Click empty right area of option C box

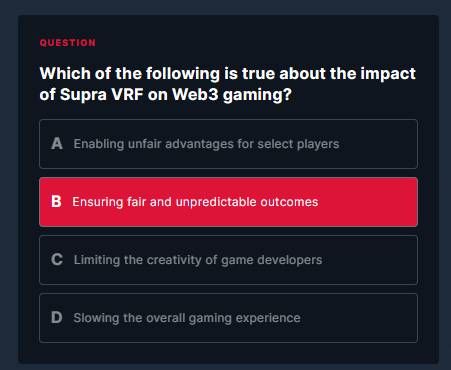[370, 260]
